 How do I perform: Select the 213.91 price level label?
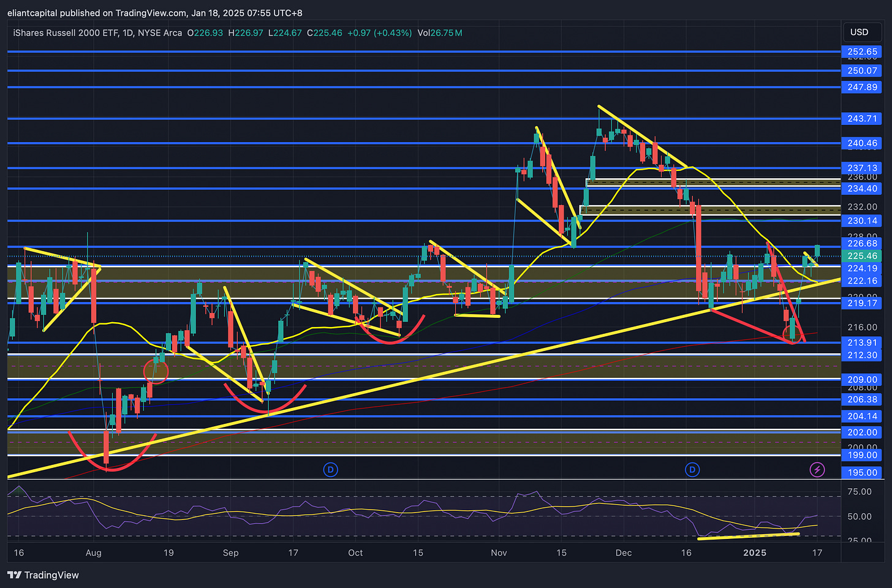click(x=862, y=343)
